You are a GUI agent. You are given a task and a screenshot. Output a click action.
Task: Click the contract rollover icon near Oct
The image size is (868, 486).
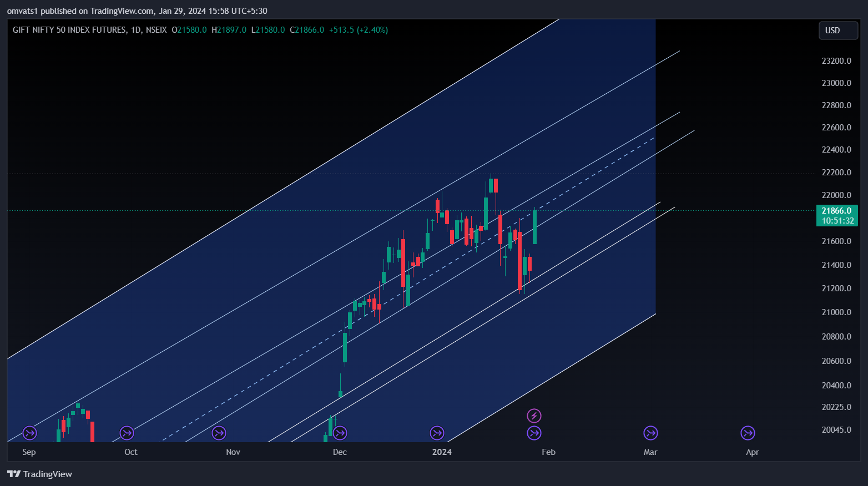point(127,433)
